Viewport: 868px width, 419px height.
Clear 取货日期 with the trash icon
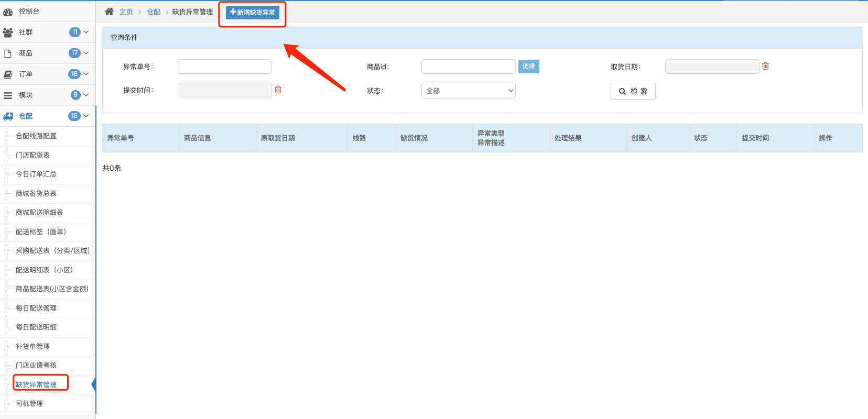(x=765, y=66)
